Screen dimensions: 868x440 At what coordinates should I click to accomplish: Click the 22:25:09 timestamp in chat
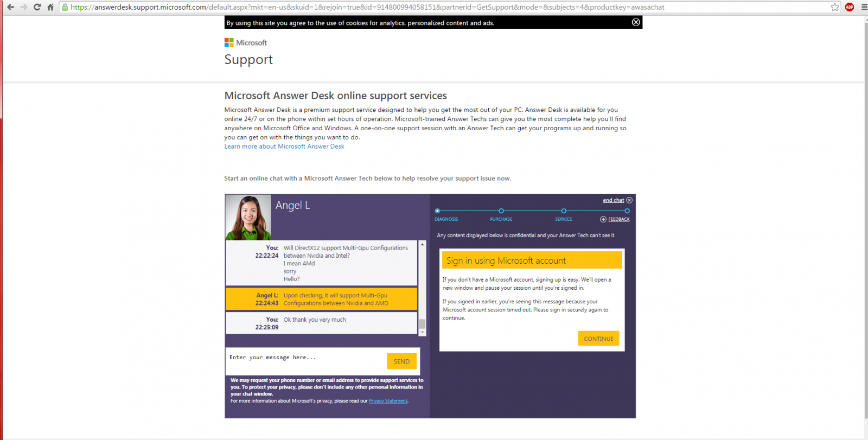267,327
